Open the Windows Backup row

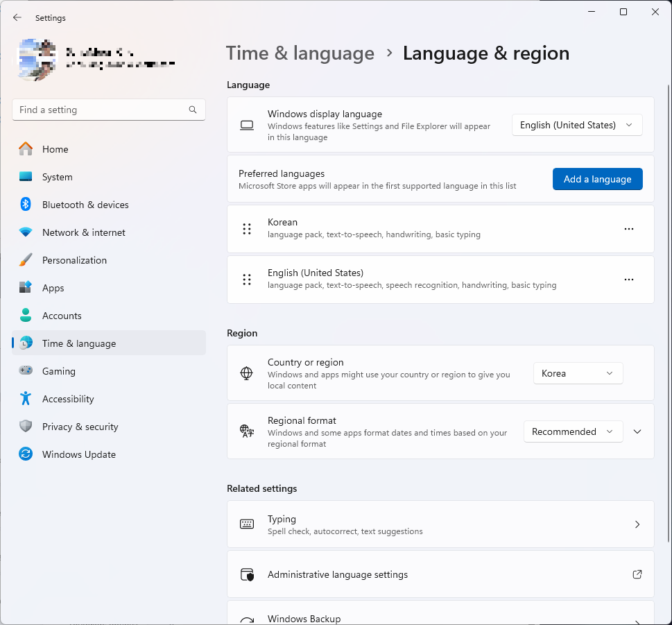pos(440,613)
